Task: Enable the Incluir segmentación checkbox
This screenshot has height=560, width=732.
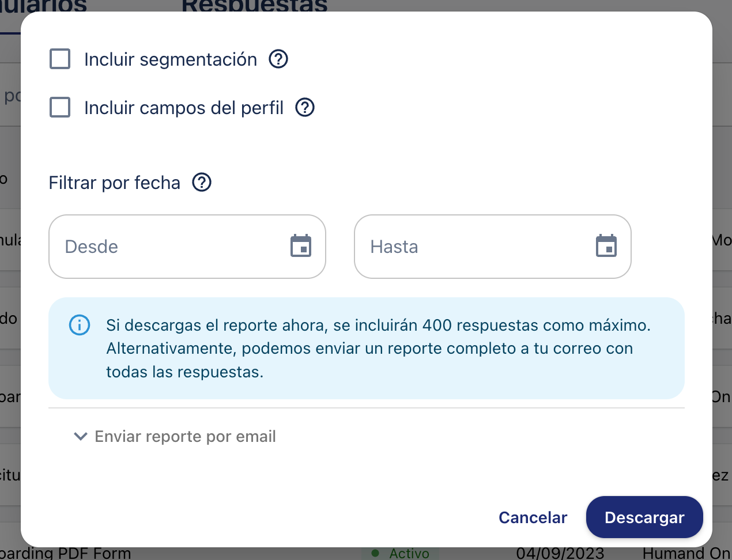Action: (x=60, y=59)
